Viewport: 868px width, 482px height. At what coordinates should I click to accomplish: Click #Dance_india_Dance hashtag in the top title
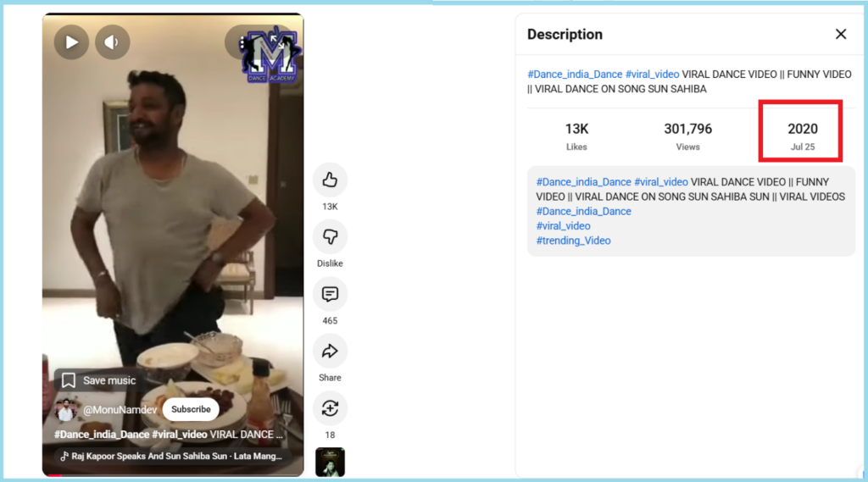click(x=575, y=75)
